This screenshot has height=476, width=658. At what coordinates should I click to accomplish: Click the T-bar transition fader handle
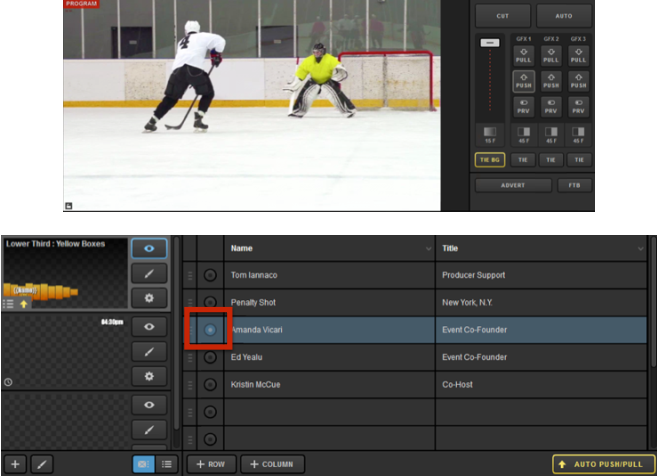[x=489, y=43]
